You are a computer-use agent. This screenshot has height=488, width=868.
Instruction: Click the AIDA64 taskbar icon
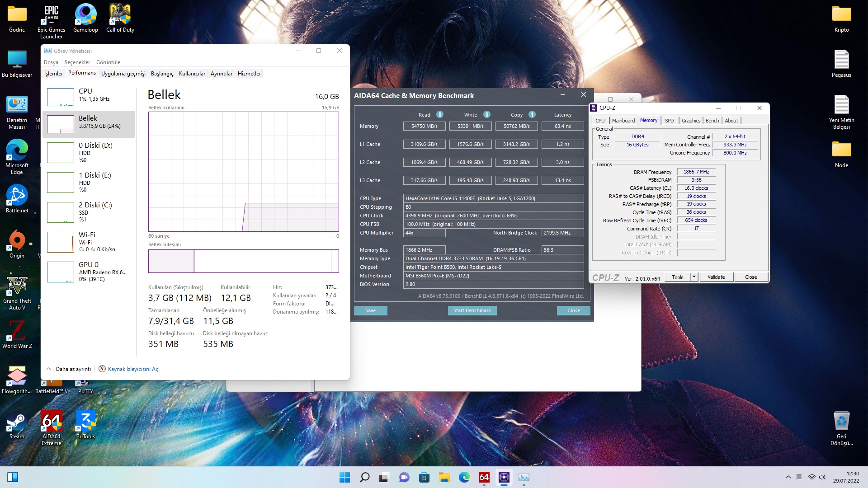484,477
